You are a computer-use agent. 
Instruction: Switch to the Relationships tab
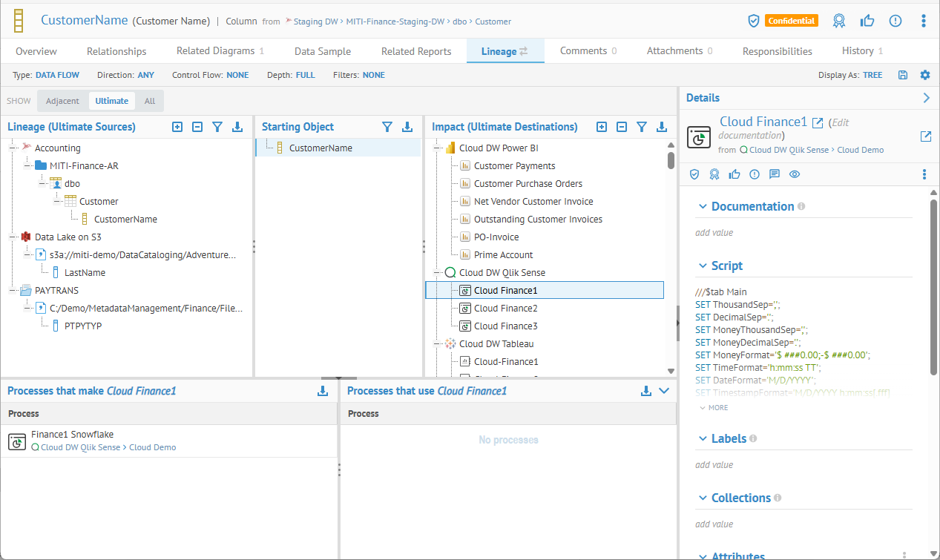[x=116, y=51]
